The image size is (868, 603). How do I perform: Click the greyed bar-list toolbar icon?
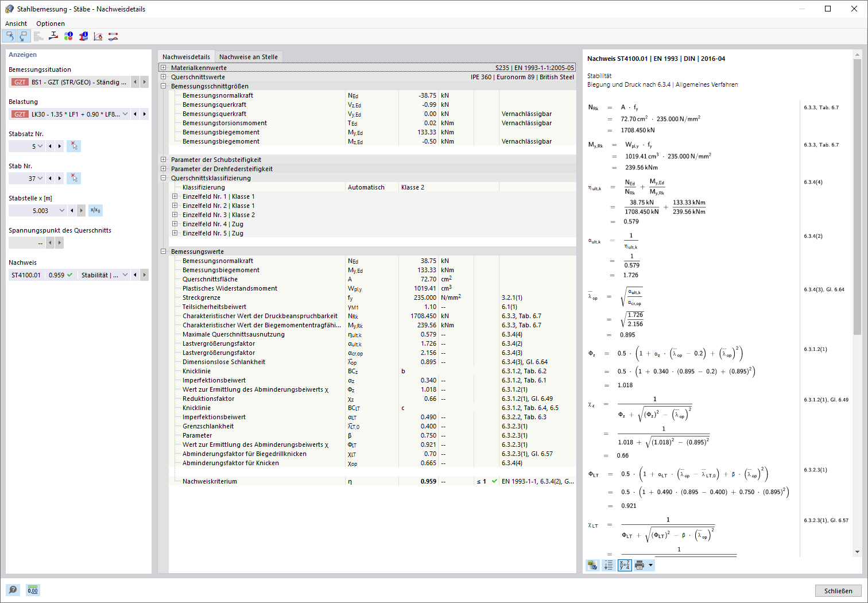[x=38, y=36]
